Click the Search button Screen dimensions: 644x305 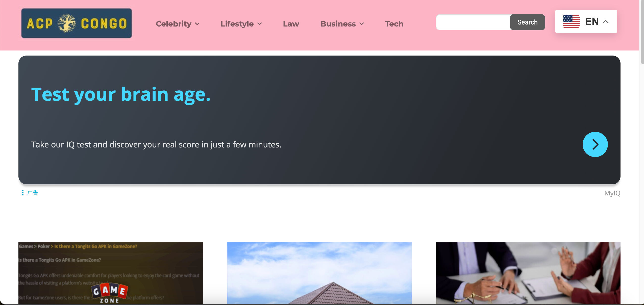[x=527, y=22]
